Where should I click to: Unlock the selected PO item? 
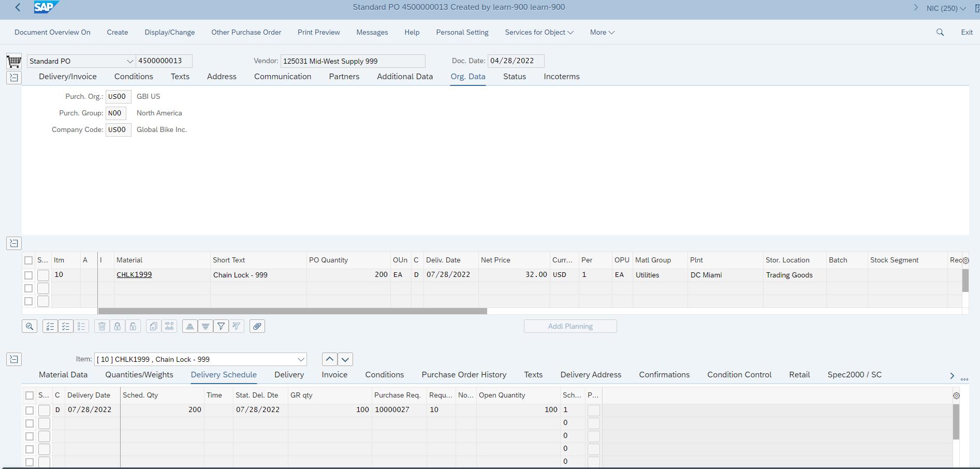(x=133, y=326)
